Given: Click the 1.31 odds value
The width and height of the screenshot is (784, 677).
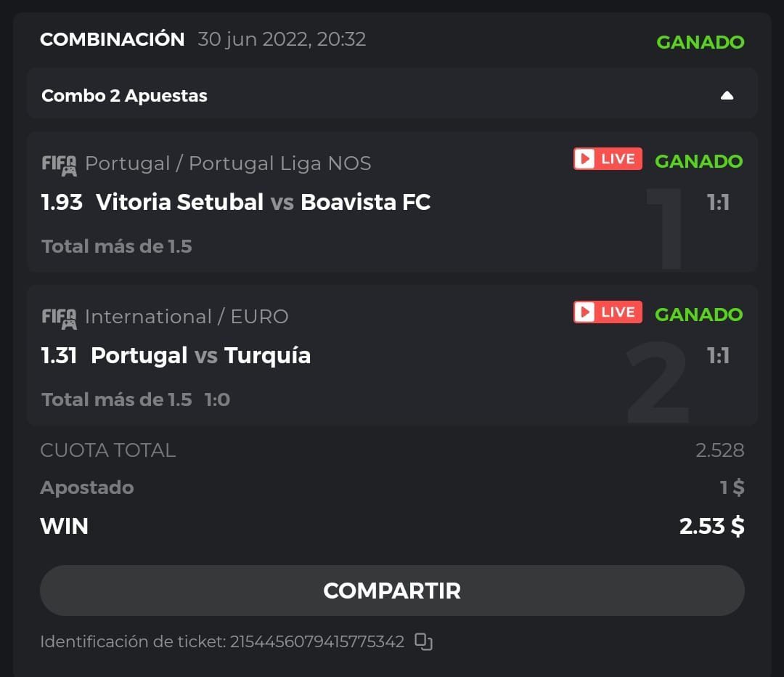Looking at the screenshot, I should (x=59, y=355).
